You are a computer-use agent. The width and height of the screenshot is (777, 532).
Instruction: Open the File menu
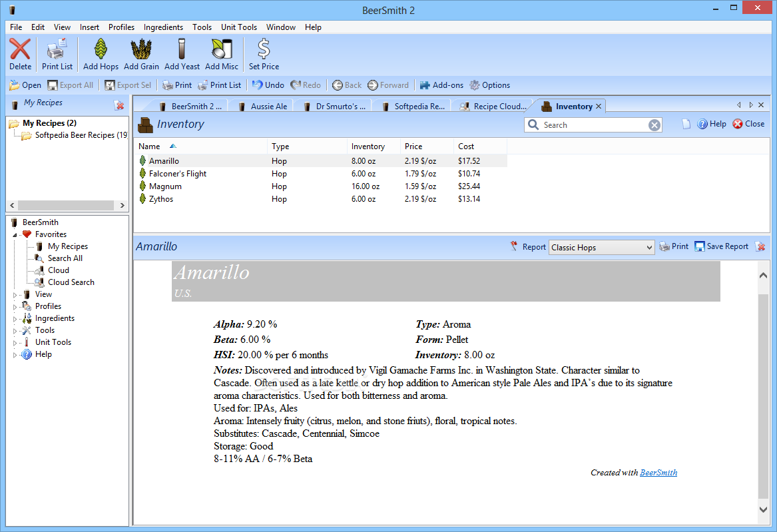16,27
